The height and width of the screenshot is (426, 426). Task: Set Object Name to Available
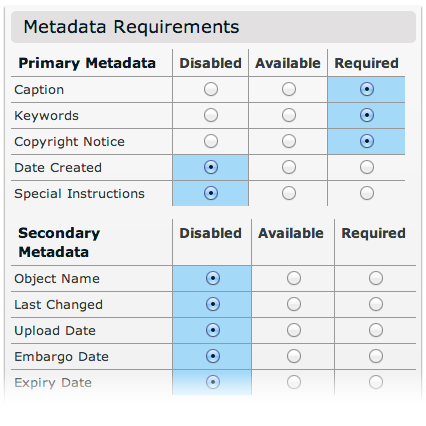(294, 278)
